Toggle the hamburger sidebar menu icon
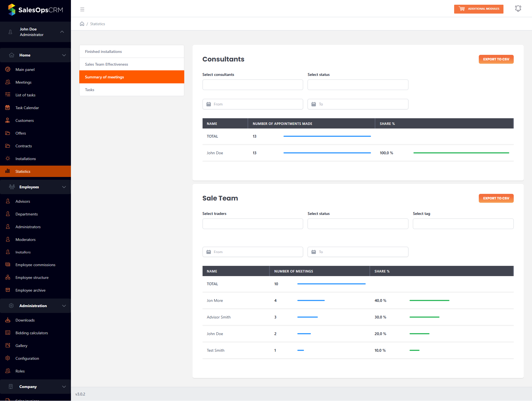Viewport: 532px width, 401px height. tap(82, 9)
